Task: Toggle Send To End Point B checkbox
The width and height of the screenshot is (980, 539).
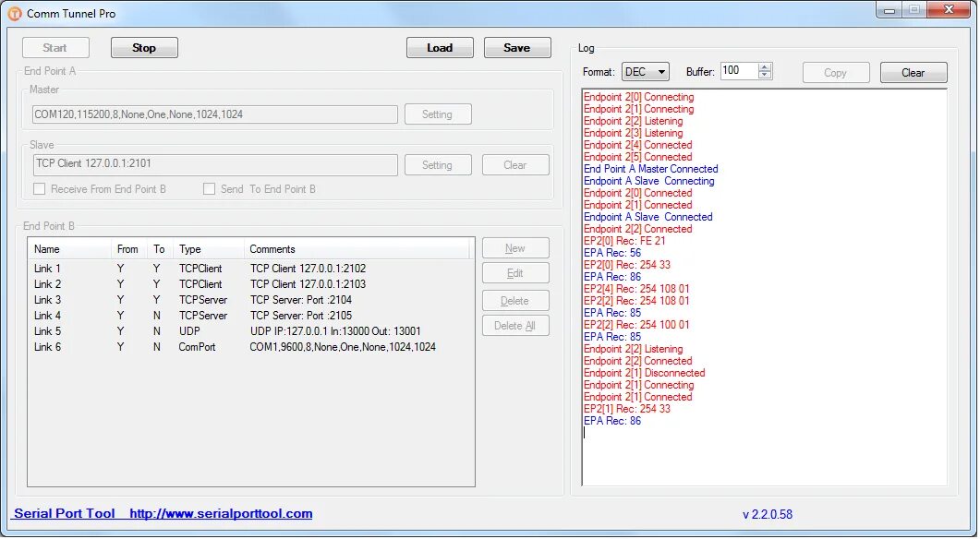Action: click(210, 188)
